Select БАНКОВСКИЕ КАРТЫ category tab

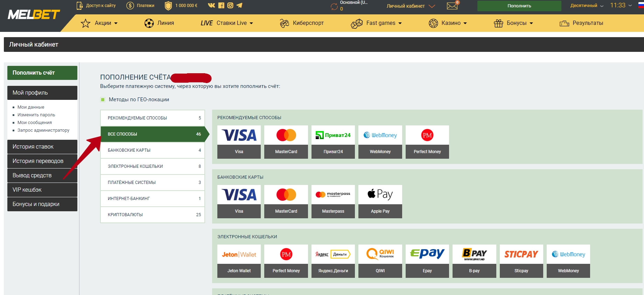(x=153, y=150)
